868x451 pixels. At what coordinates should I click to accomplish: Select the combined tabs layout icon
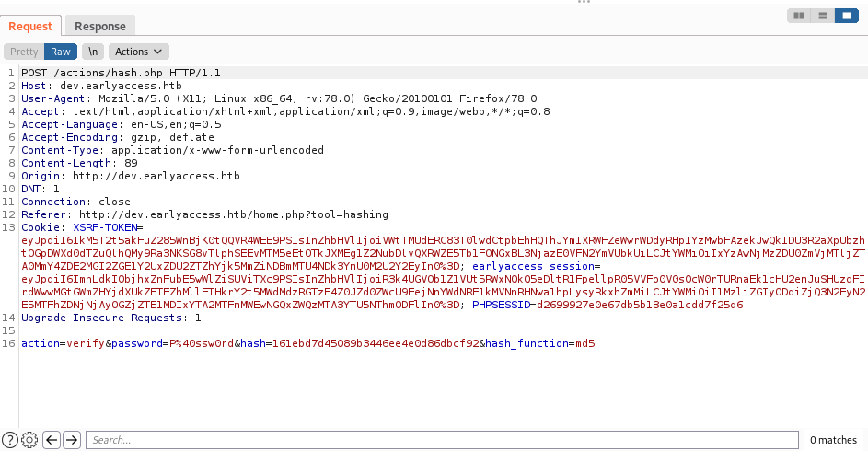(847, 16)
